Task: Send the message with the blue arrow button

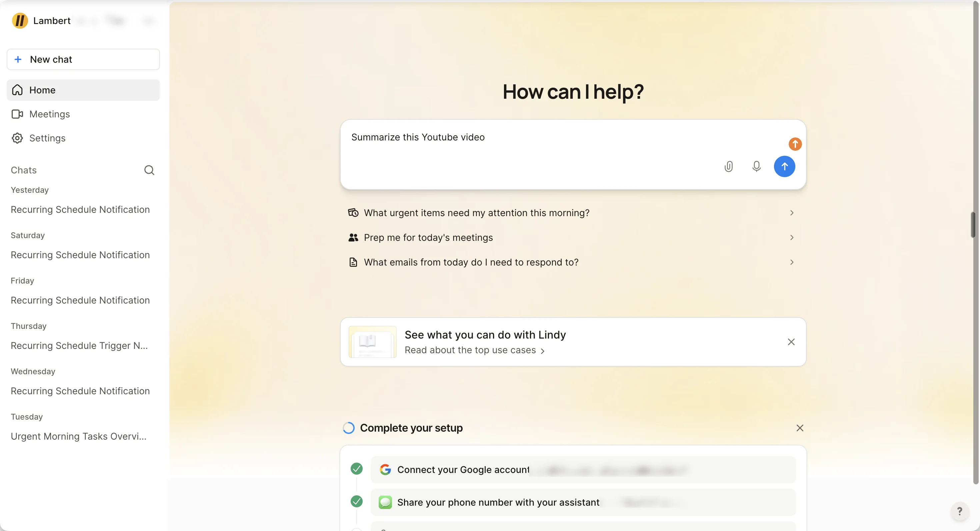Action: coord(784,167)
